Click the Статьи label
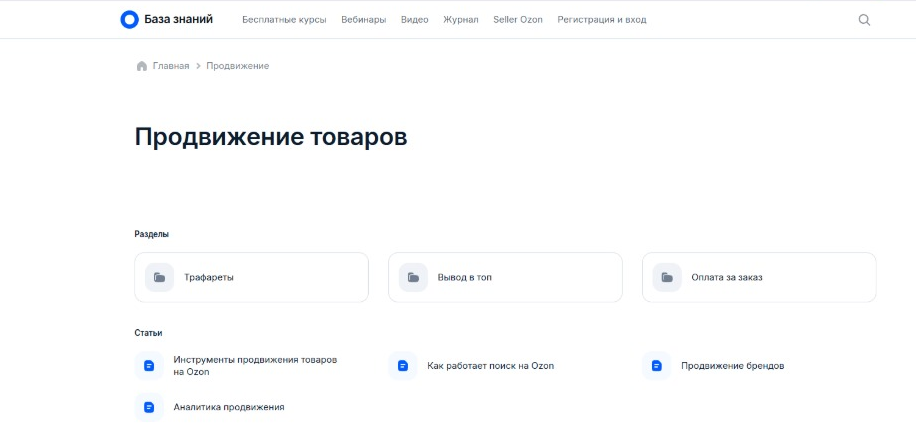 [x=148, y=333]
